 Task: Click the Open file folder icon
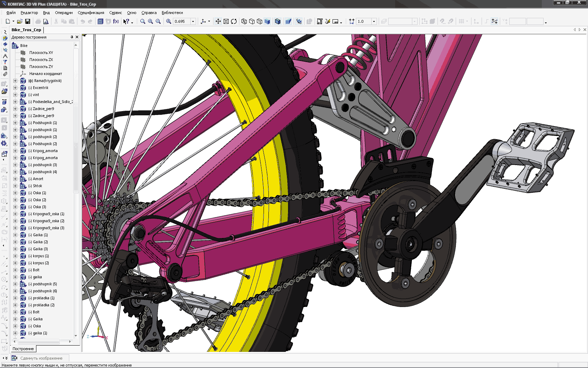[x=20, y=21]
